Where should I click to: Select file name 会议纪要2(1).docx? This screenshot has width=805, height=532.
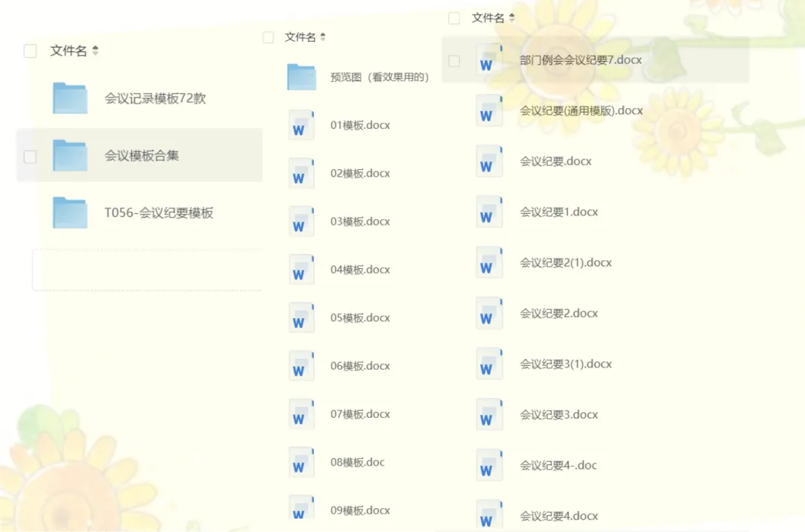point(566,263)
